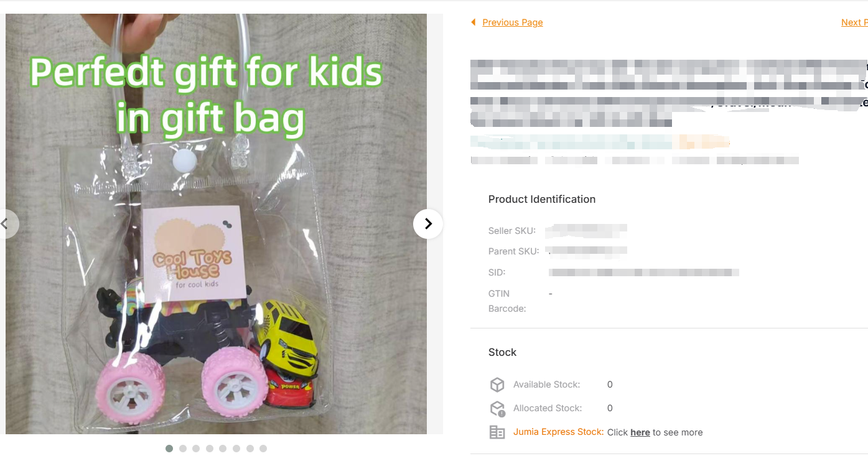Select the fourth carousel dot indicator
The image size is (868, 456).
(x=210, y=449)
